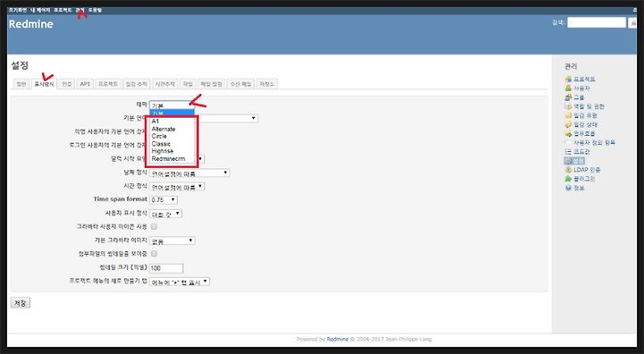Select Redminecrm theme option
The height and width of the screenshot is (354, 644).
click(x=172, y=158)
